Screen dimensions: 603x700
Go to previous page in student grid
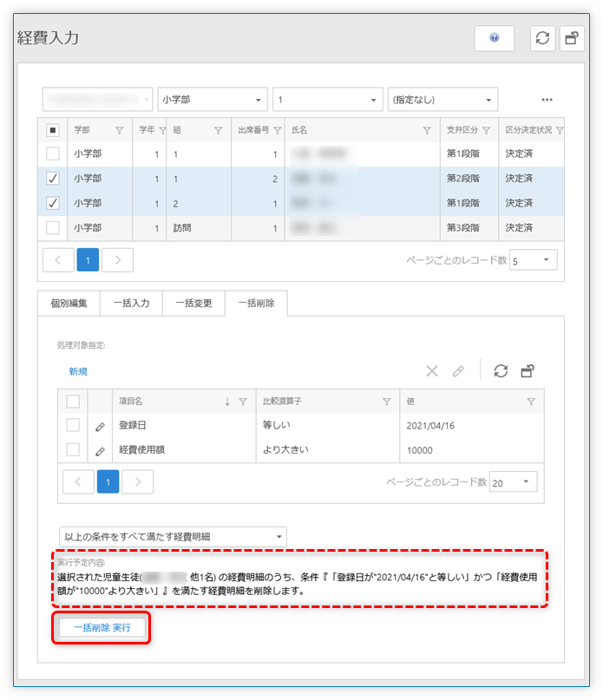pos(58,260)
